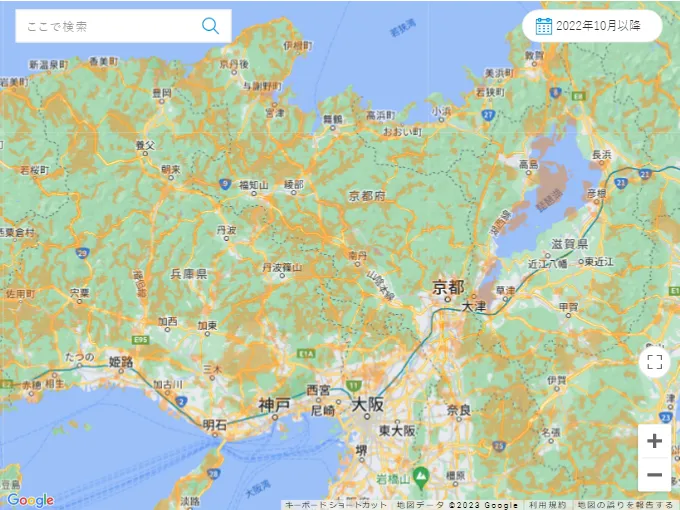
Task: Click the 宮津 label
Action: point(275,113)
